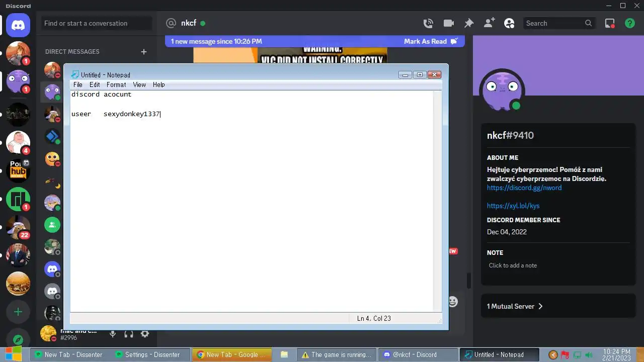This screenshot has width=644, height=362.
Task: Switch to New Tab - Google Chrome taskbar item
Action: [232, 354]
